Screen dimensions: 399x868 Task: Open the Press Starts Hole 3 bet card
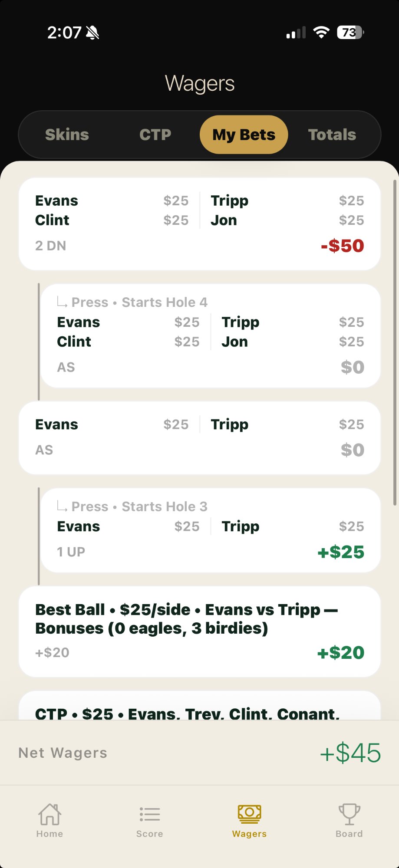[210, 530]
